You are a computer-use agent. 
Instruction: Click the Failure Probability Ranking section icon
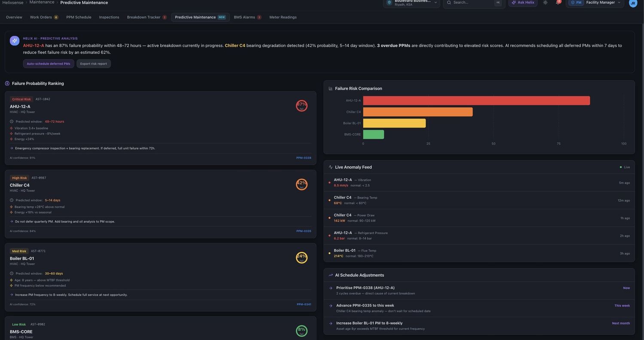tap(7, 83)
